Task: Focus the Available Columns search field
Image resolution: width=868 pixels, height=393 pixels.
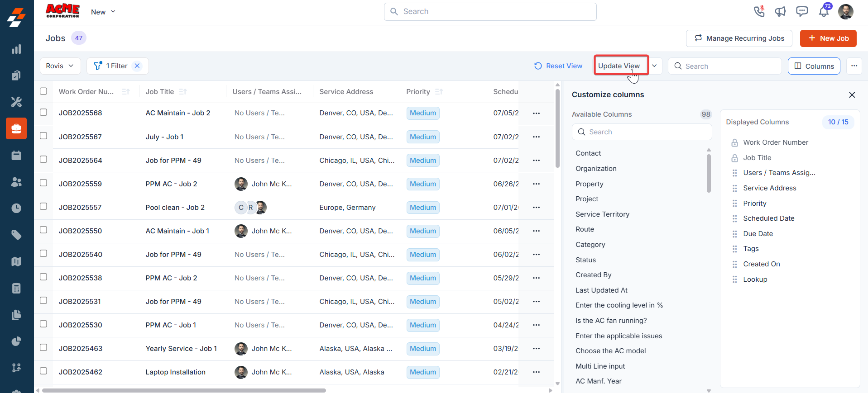Action: 642,132
